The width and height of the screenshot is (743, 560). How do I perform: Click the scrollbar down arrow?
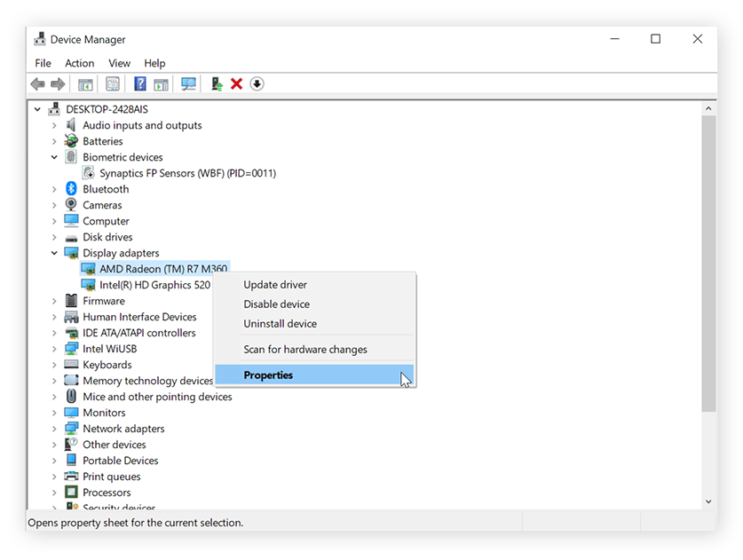point(708,501)
